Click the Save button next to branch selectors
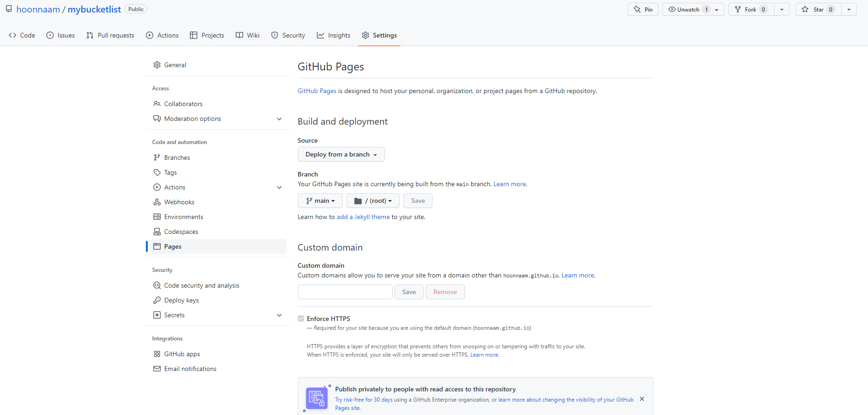This screenshot has height=415, width=868. [418, 201]
